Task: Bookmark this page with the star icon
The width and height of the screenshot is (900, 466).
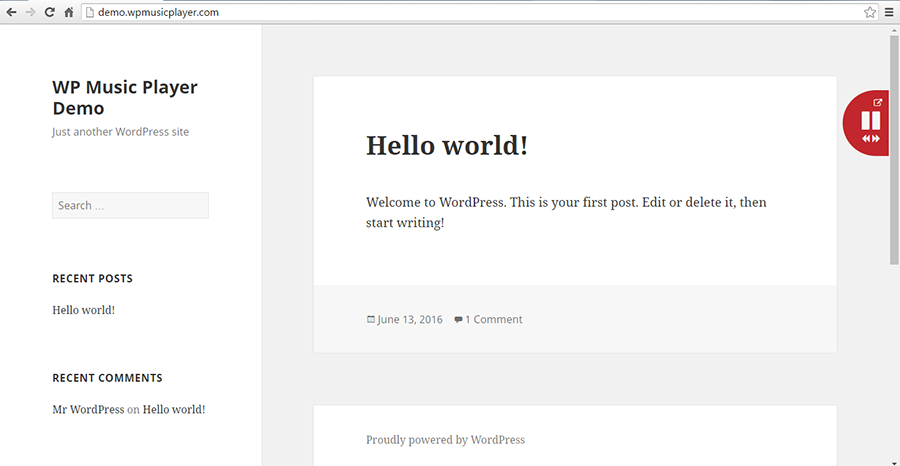Action: [870, 12]
